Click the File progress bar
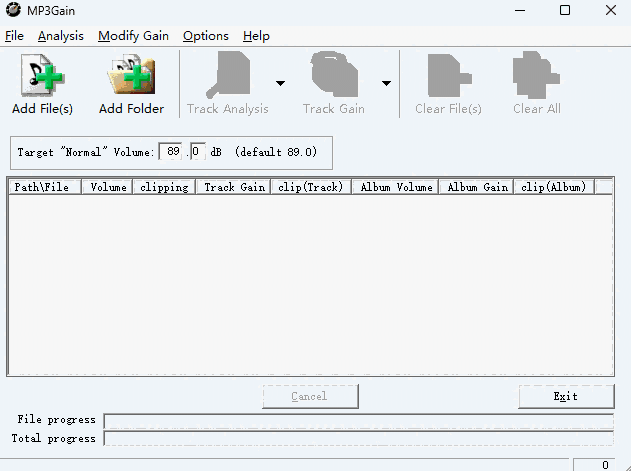This screenshot has height=471, width=631. click(359, 421)
